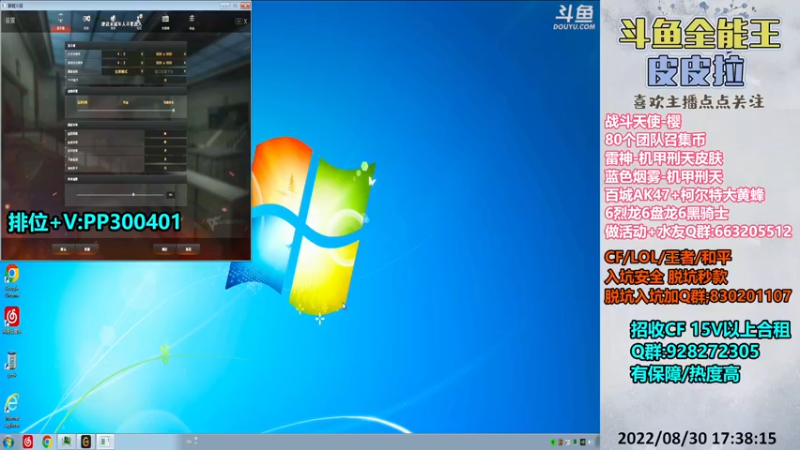This screenshot has height=450, width=800.
Task: Select the middle quality preset label
Action: click(x=126, y=103)
